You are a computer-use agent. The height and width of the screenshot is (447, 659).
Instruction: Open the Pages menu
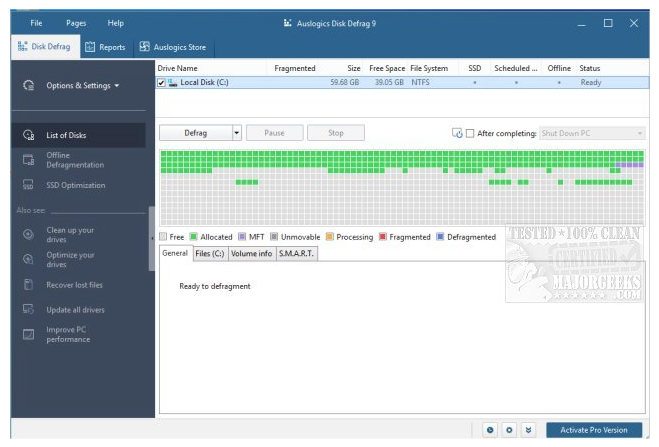76,23
